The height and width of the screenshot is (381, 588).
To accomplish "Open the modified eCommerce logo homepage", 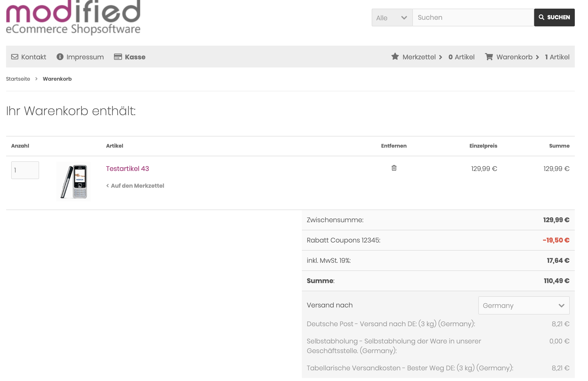I will pos(73,17).
